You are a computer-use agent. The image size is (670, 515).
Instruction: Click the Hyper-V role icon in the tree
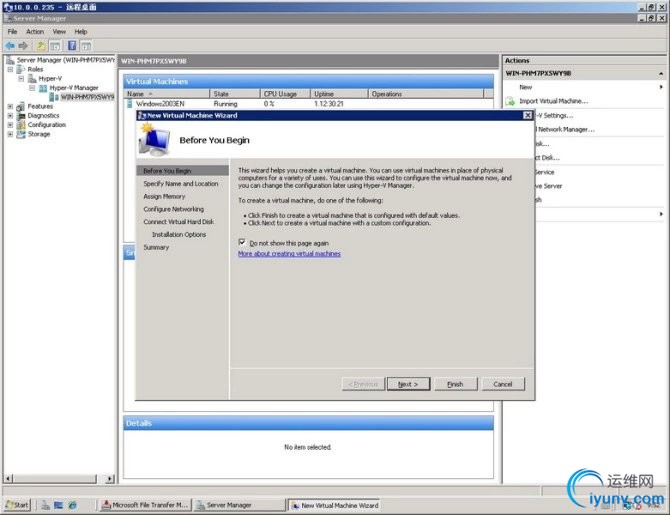coord(32,79)
